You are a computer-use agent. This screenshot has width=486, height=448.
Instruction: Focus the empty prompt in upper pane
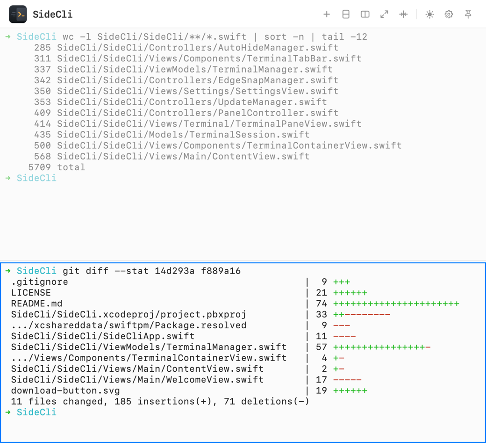[x=31, y=178]
